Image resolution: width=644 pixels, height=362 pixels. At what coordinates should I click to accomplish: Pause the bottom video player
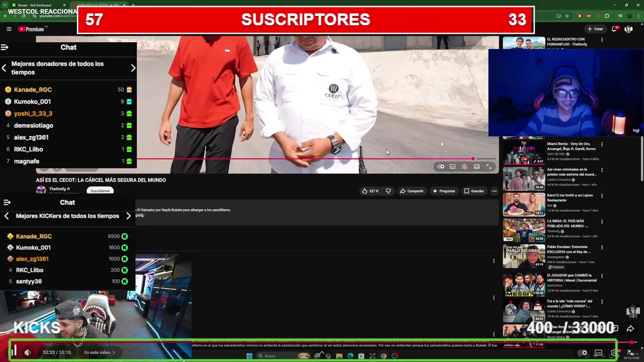click(x=14, y=351)
